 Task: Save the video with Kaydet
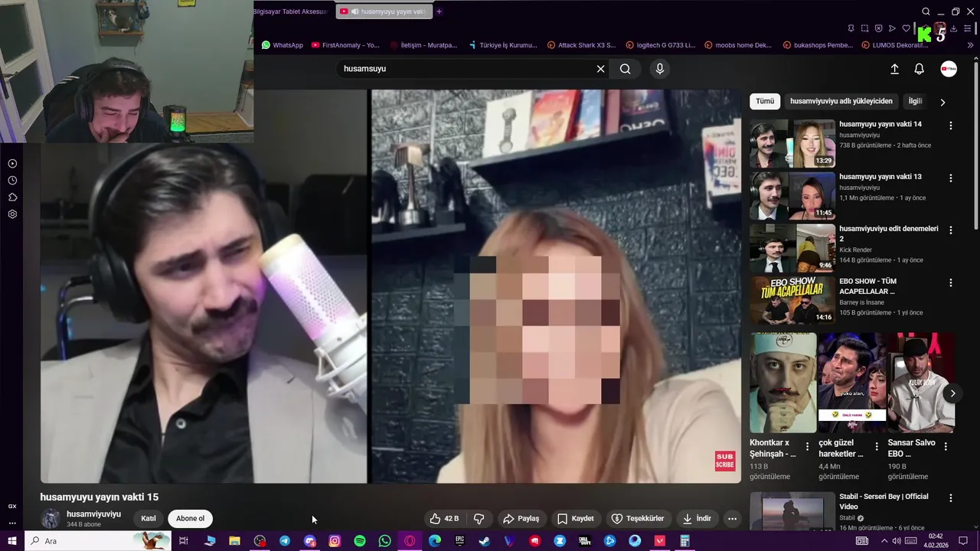click(576, 518)
